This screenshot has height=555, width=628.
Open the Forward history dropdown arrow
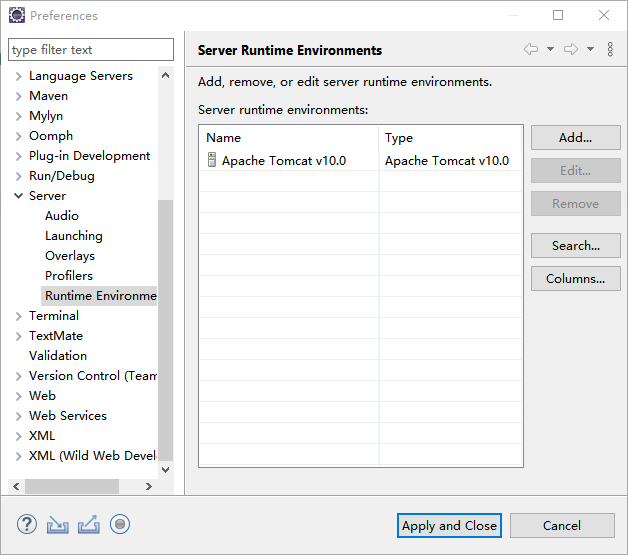tap(590, 49)
